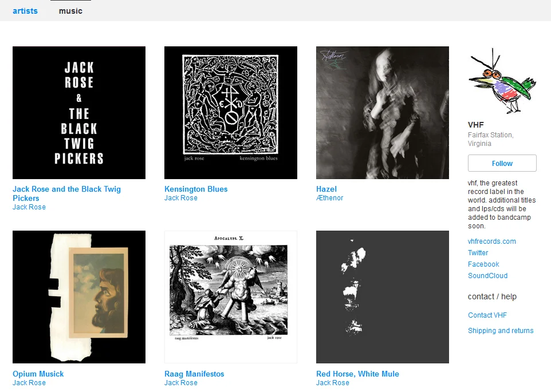Image resolution: width=551 pixels, height=392 pixels.
Task: Click the Opium Musick title link
Action: (x=38, y=374)
